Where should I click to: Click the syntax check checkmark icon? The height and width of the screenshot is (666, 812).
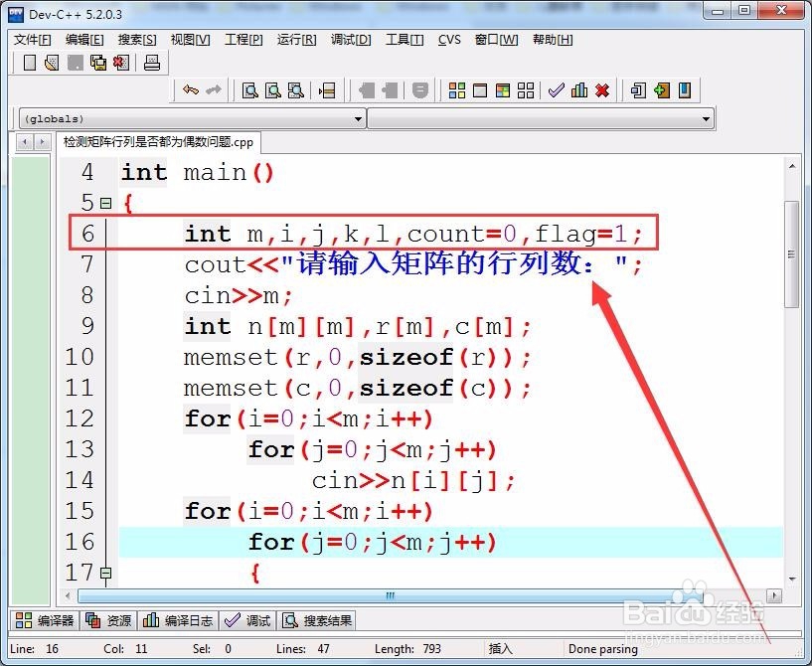click(x=556, y=90)
